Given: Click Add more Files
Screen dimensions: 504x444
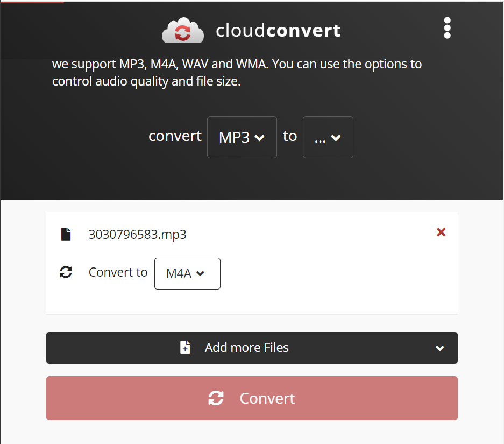Looking at the screenshot, I should click(x=246, y=347).
